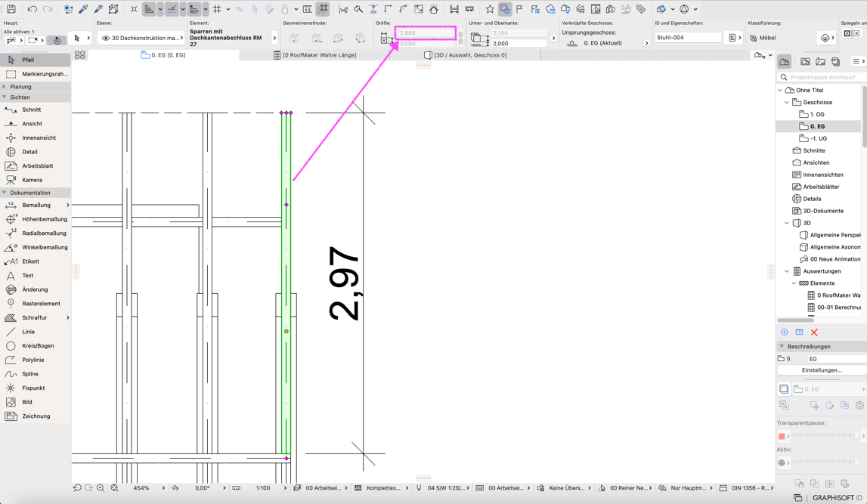
Task: Click the tag label icon
Action: [x=641, y=9]
